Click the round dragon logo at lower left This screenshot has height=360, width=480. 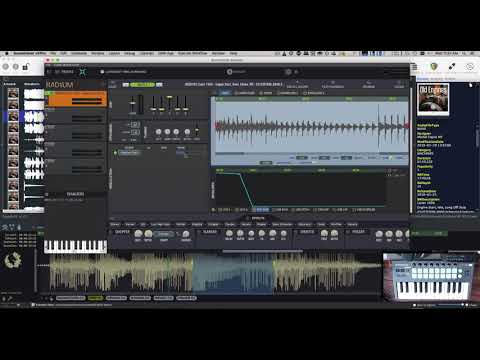(x=13, y=260)
